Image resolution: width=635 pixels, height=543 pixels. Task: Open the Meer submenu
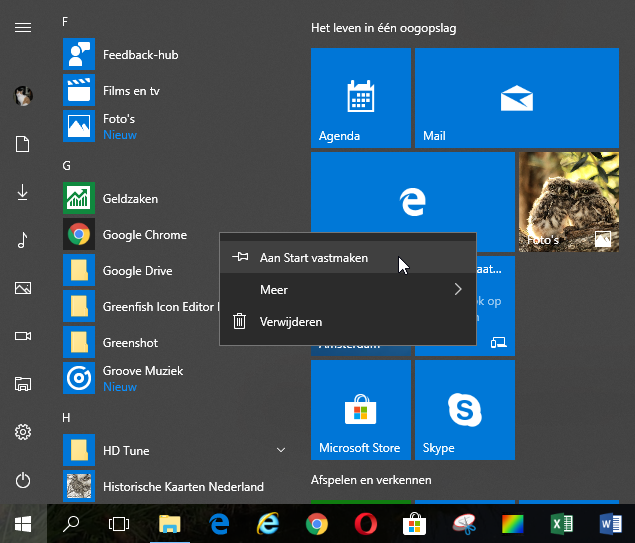click(x=348, y=290)
